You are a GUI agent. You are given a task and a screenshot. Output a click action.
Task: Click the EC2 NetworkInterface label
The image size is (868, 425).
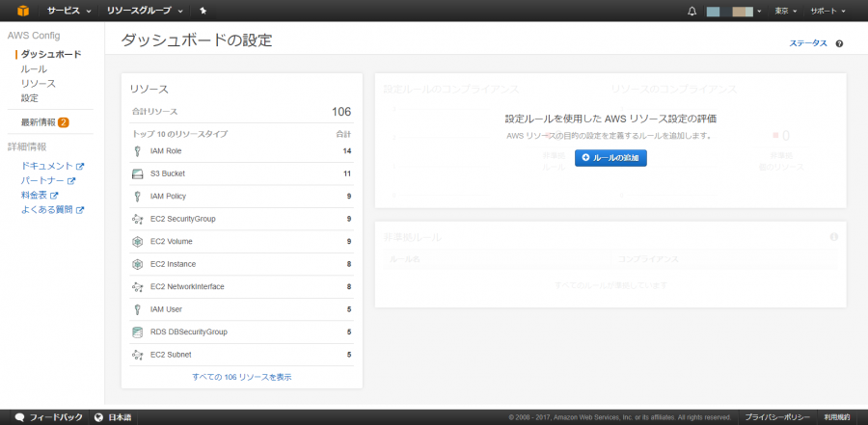(x=187, y=287)
